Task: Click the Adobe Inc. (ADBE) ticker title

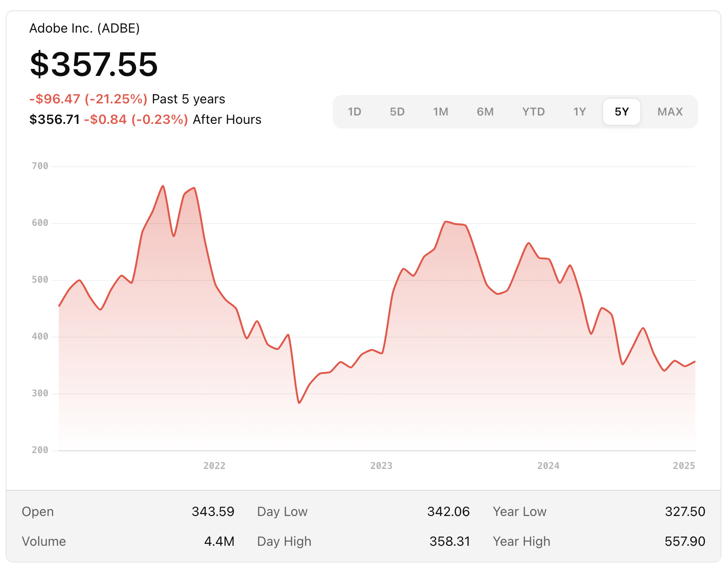Action: pyautogui.click(x=85, y=28)
